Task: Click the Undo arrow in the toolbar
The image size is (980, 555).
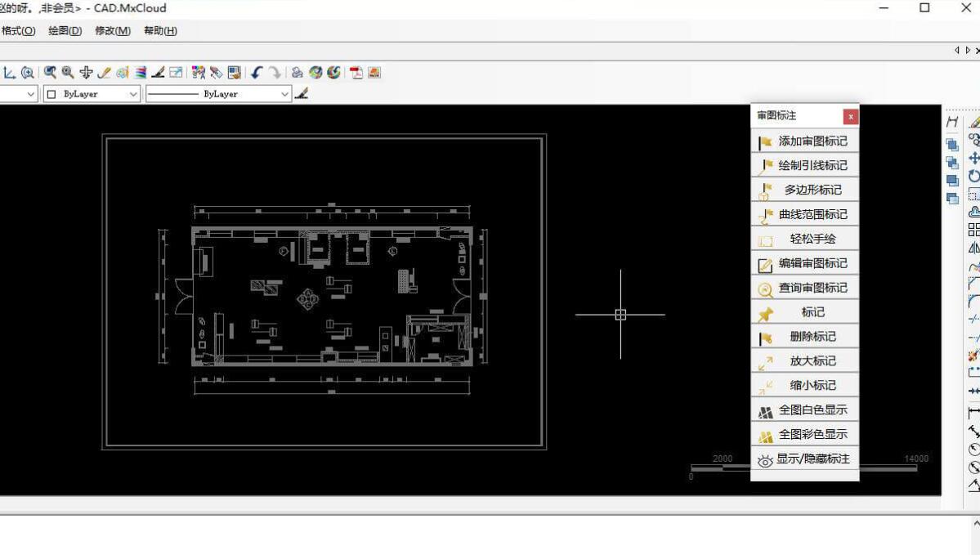Action: pyautogui.click(x=256, y=73)
